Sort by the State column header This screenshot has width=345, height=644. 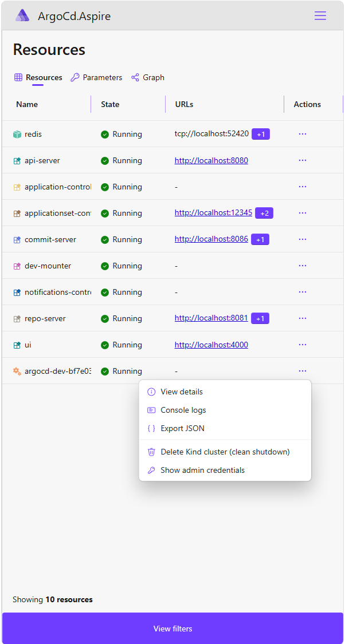tap(110, 104)
